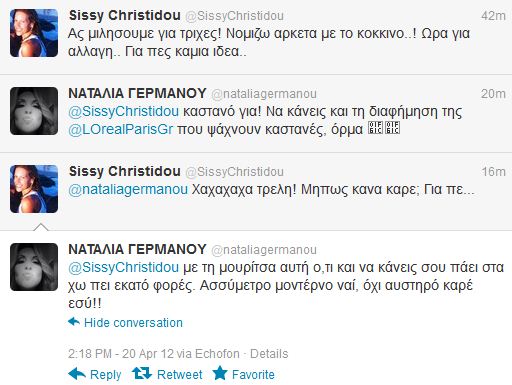Image resolution: width=512 pixels, height=385 pixels.
Task: Click the Retweet arrows icon
Action: (x=142, y=373)
